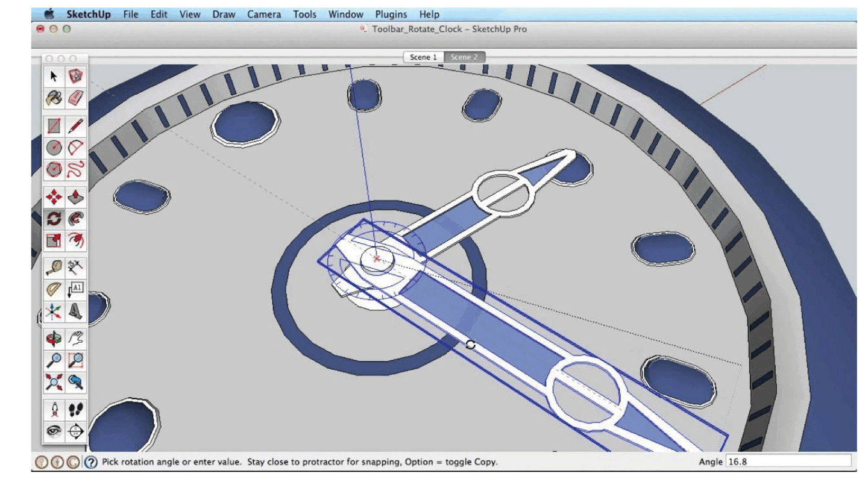The height and width of the screenshot is (488, 868).
Task: Select the Walk footprints tool
Action: tap(75, 410)
